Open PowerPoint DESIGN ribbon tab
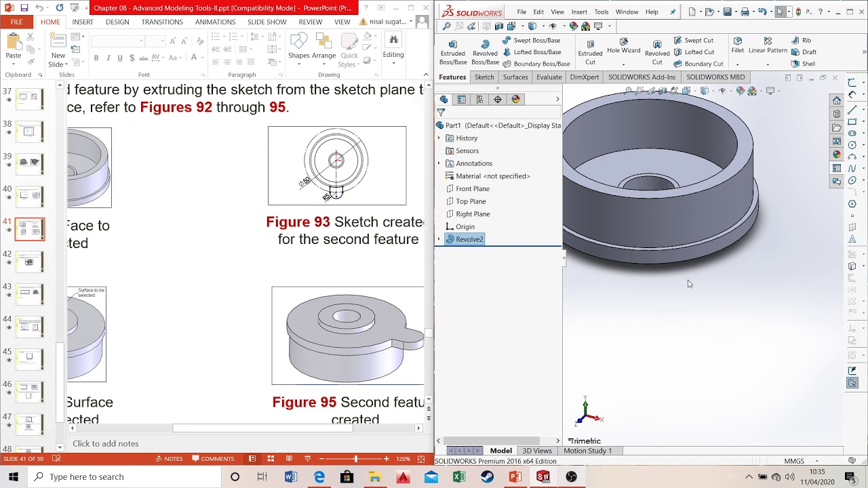This screenshot has width=868, height=488. point(117,22)
